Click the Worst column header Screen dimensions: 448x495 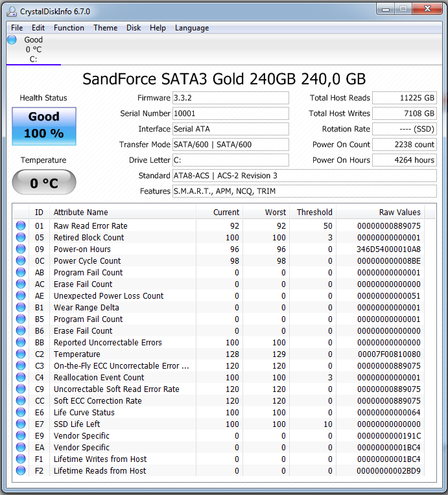[266, 212]
